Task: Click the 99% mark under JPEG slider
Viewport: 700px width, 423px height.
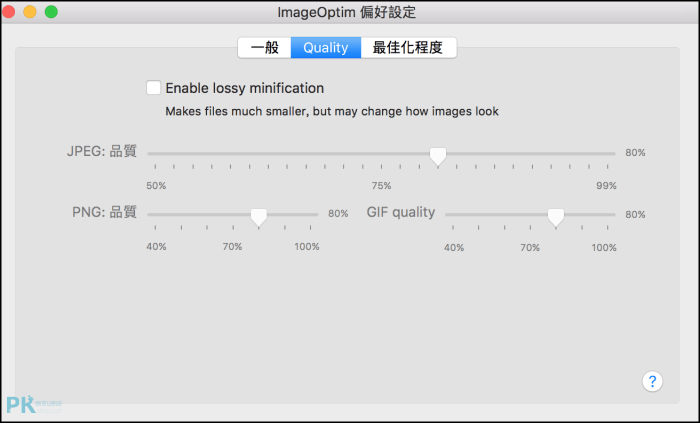Action: coord(606,186)
